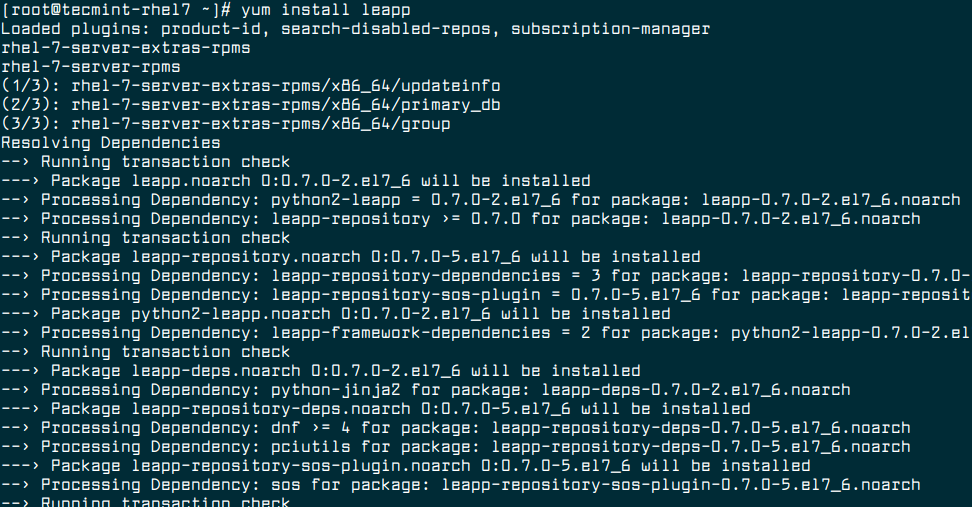Click the 'yum install leapp' command text
The height and width of the screenshot is (507, 972).
325,10
